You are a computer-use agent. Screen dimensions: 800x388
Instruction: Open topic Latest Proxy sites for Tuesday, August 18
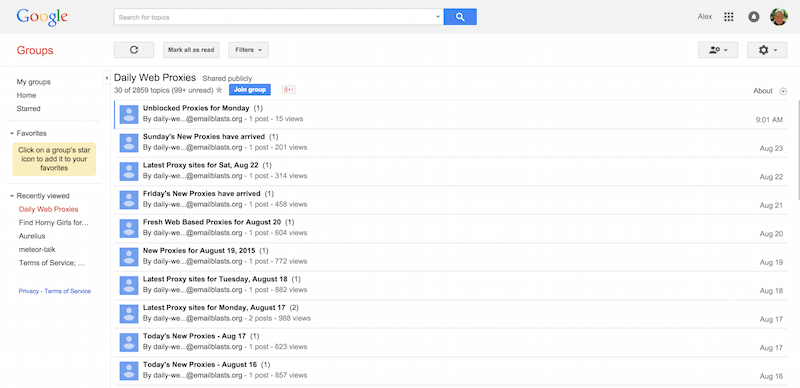click(x=215, y=280)
